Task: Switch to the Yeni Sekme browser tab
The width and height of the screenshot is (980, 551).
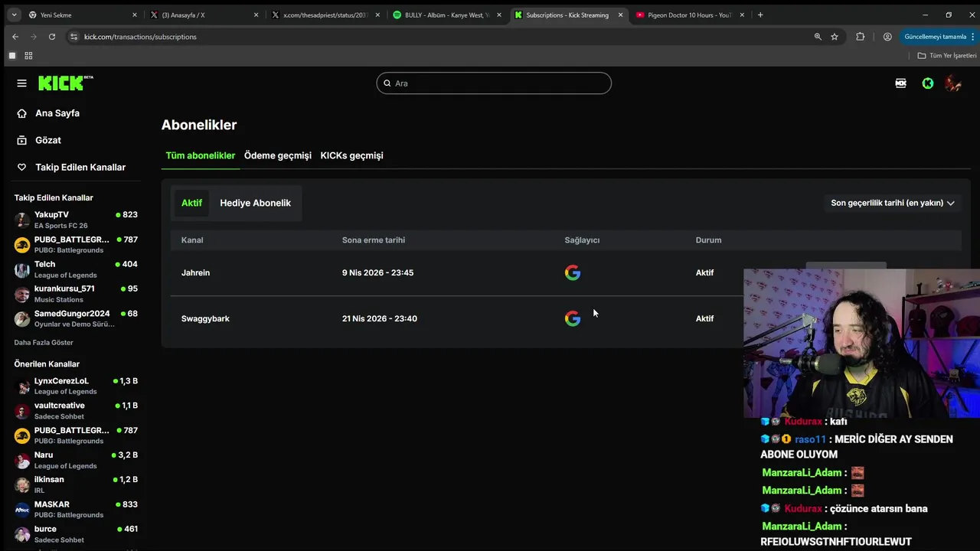Action: pyautogui.click(x=83, y=15)
